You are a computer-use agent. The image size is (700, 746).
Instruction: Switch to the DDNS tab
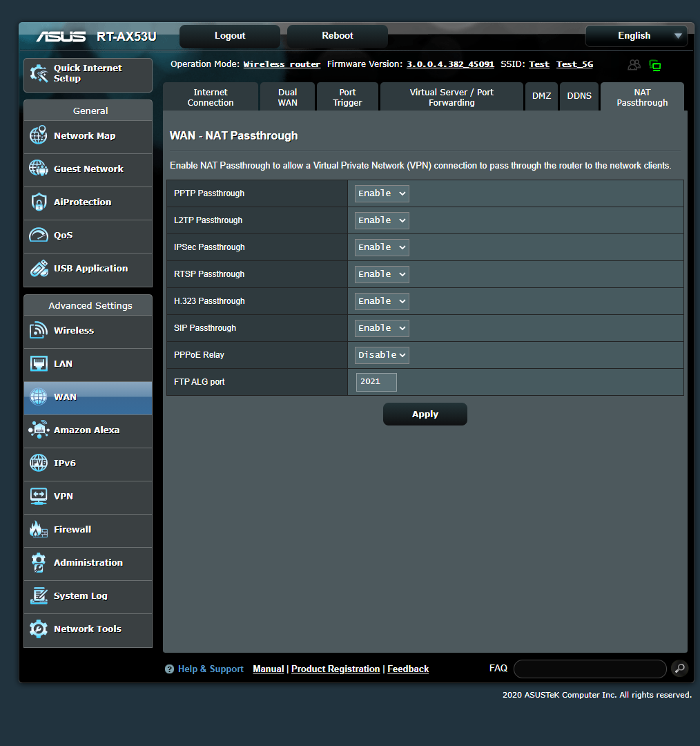tap(579, 97)
